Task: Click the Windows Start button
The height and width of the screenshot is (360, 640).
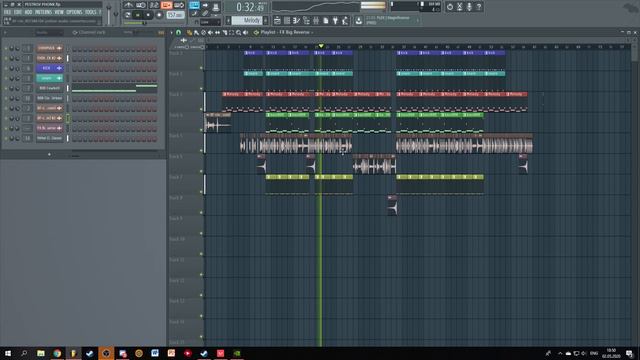Action: click(x=8, y=353)
